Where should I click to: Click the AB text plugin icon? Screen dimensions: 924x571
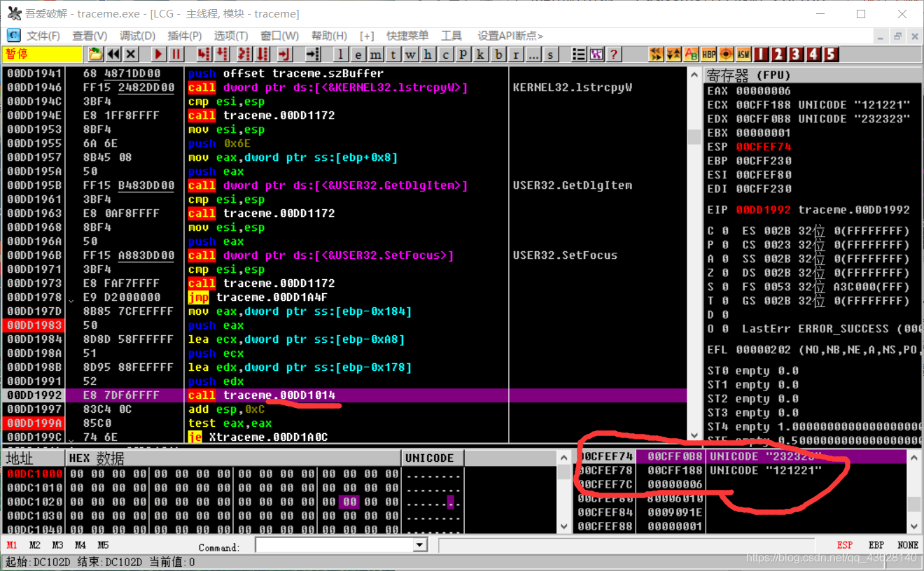pyautogui.click(x=691, y=54)
